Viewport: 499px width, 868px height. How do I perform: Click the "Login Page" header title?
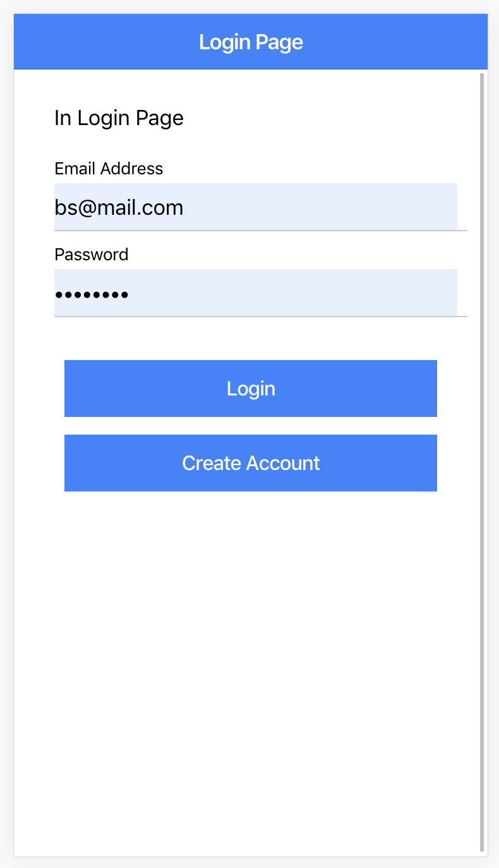251,42
